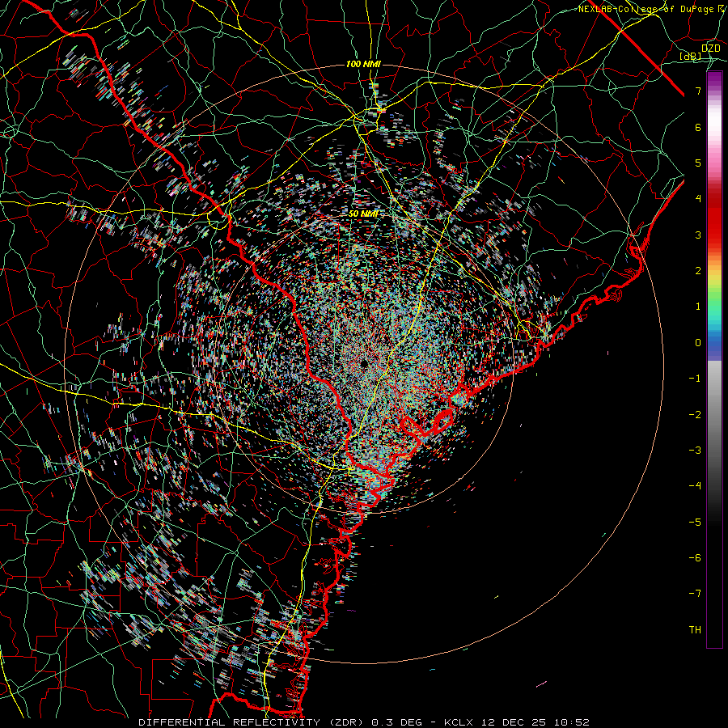Click the '6' value on the color scale

pos(698,127)
